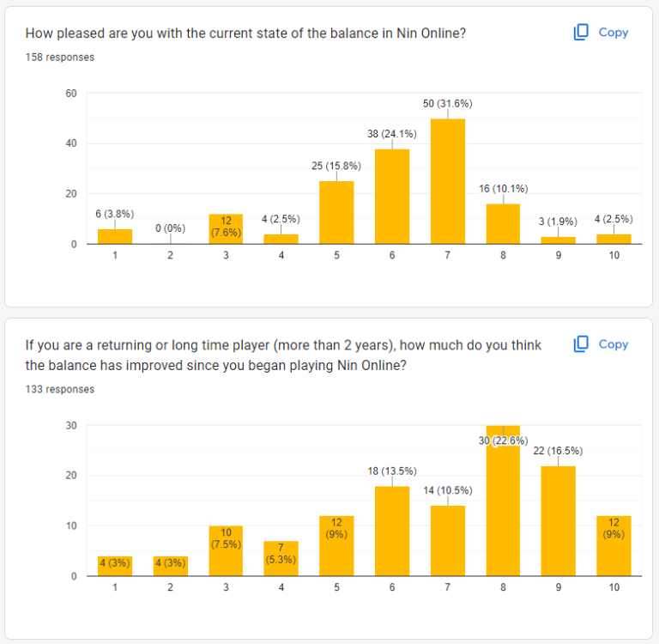Viewport: 659px width, 644px height.
Task: Click the bar containing 10 (7.5%)
Action: [226, 550]
